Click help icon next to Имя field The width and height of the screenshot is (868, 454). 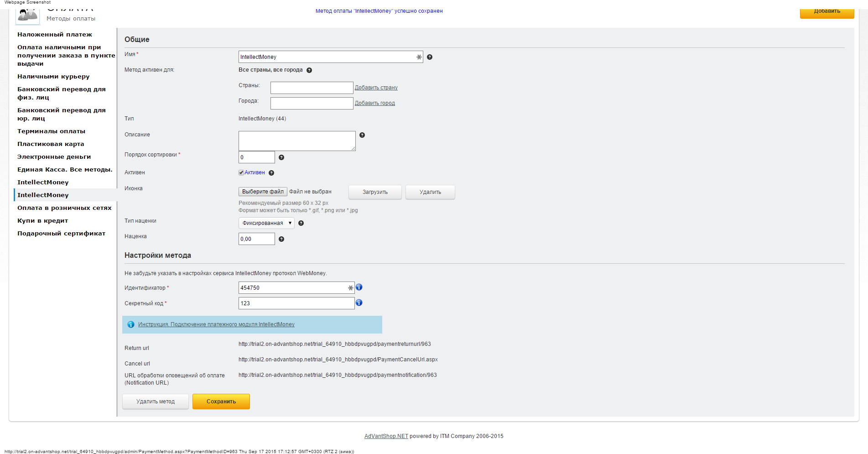click(430, 57)
